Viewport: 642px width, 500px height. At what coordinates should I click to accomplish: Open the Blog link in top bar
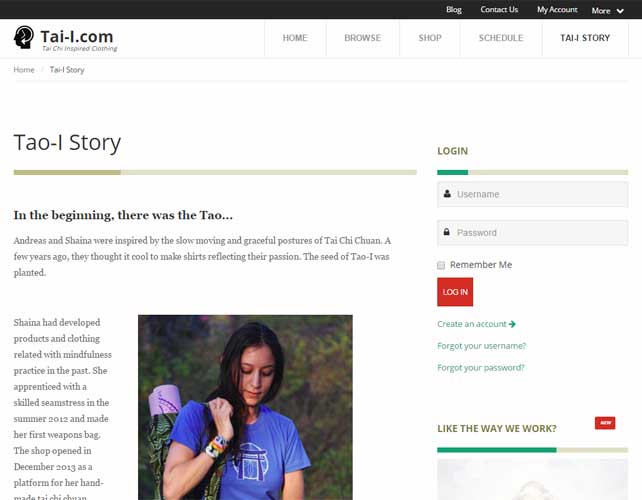tap(454, 9)
